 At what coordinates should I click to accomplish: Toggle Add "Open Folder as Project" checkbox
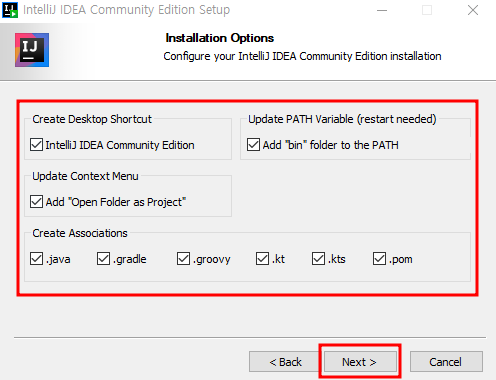36,202
